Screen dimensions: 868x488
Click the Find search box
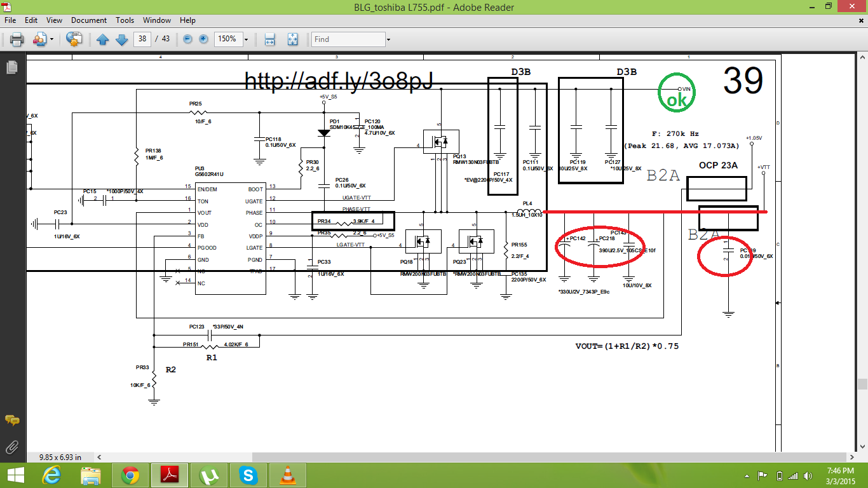(x=348, y=39)
